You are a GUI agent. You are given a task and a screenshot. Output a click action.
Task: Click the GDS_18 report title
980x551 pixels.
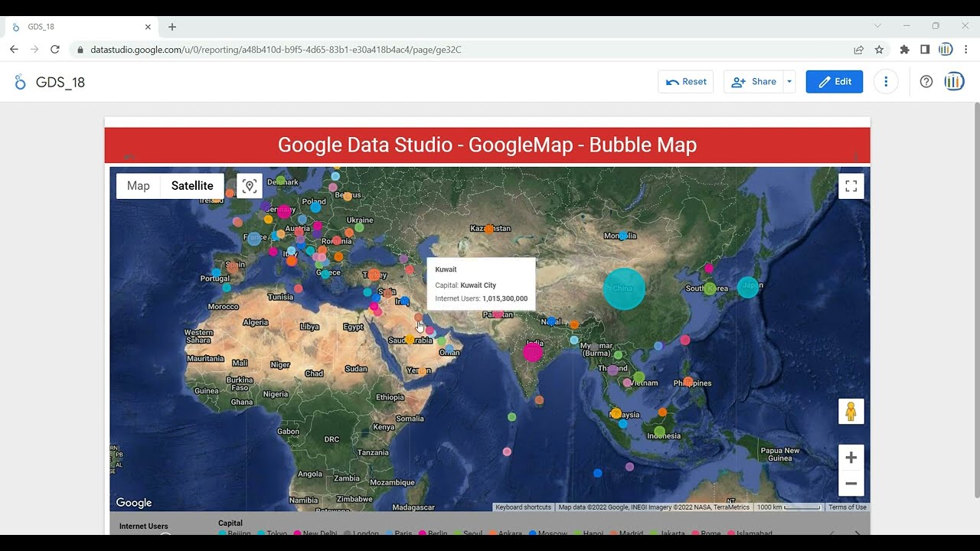click(x=60, y=82)
